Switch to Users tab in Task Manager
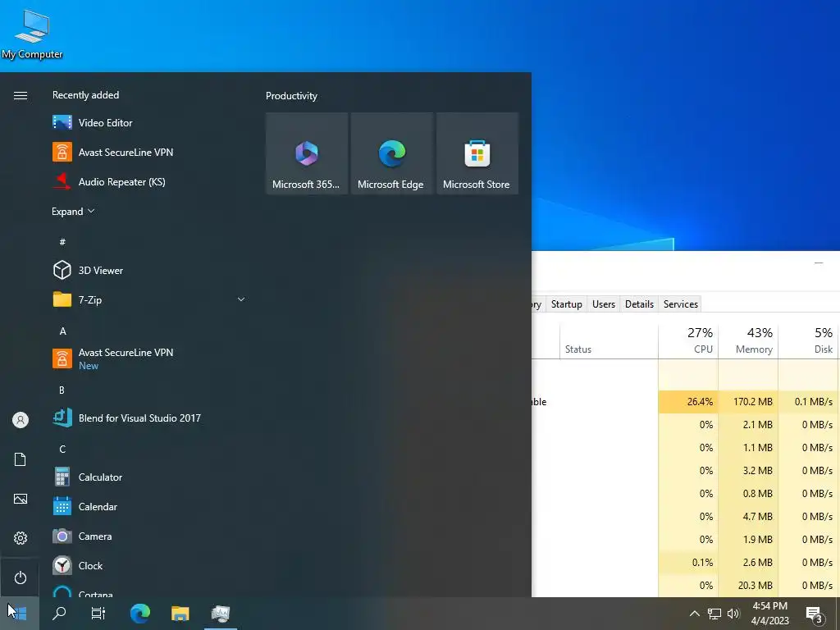The width and height of the screenshot is (840, 630). click(x=603, y=304)
